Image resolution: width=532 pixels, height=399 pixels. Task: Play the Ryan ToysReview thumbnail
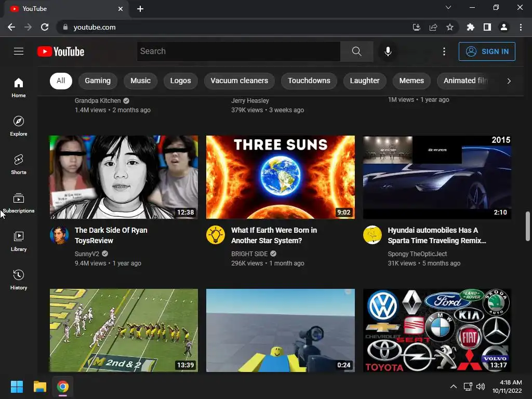124,177
